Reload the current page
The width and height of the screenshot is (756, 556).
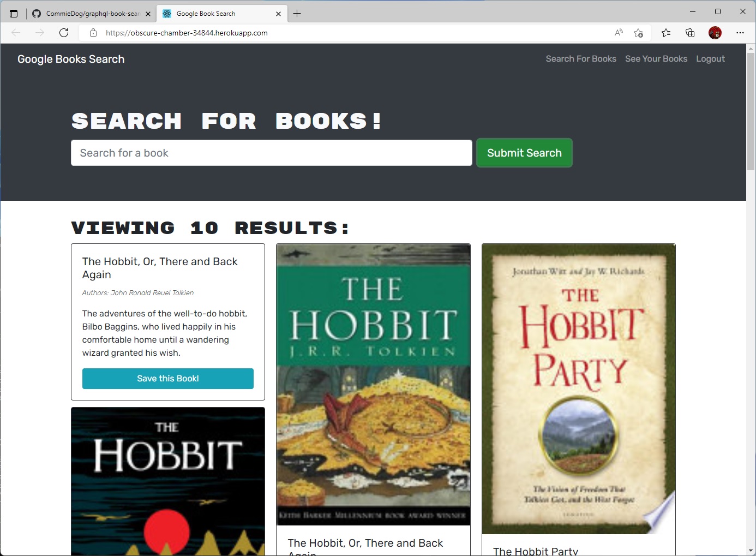(64, 33)
